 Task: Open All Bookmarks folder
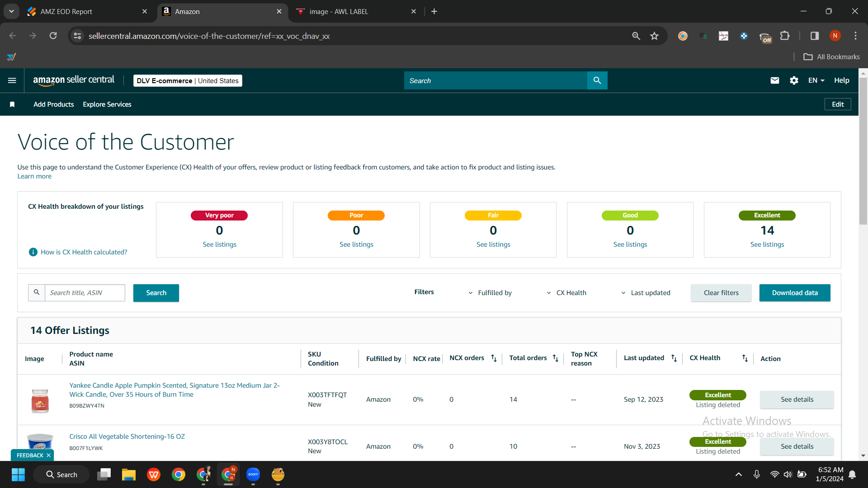(x=831, y=57)
